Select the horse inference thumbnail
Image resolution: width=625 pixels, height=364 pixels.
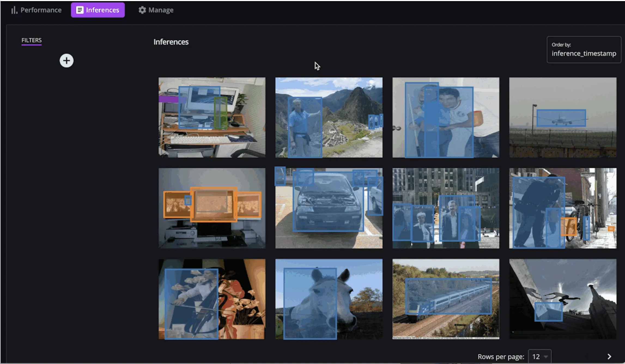click(x=329, y=299)
